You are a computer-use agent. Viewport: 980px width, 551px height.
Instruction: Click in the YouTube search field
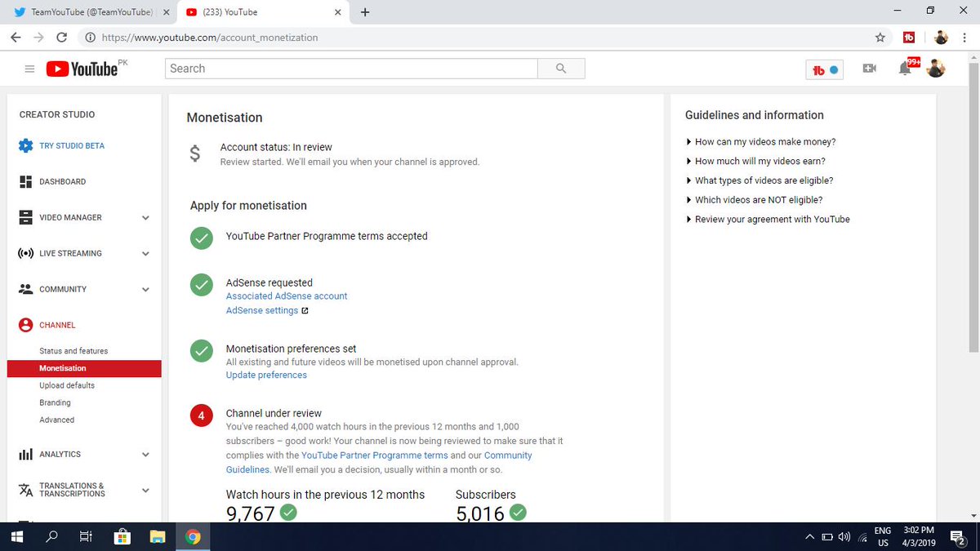pos(351,69)
